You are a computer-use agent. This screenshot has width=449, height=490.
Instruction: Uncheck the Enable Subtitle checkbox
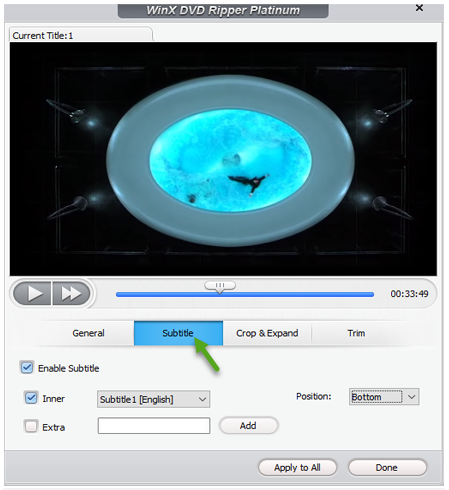(x=27, y=368)
